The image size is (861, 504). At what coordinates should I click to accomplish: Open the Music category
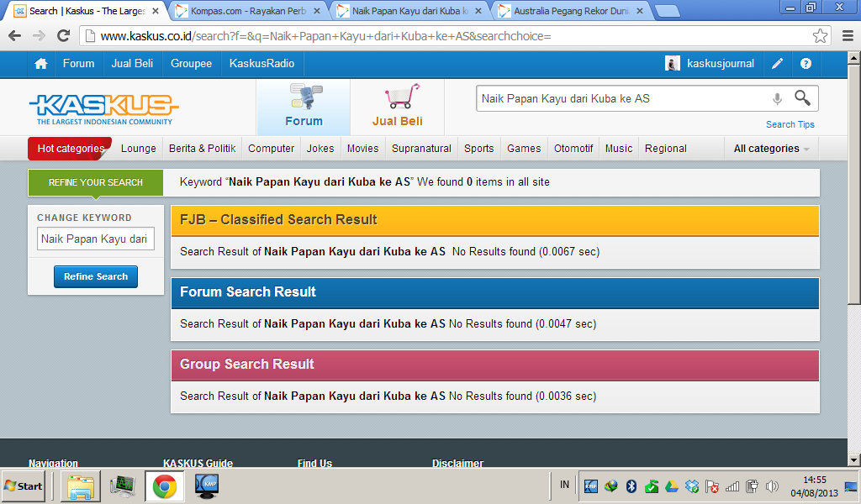pyautogui.click(x=619, y=149)
